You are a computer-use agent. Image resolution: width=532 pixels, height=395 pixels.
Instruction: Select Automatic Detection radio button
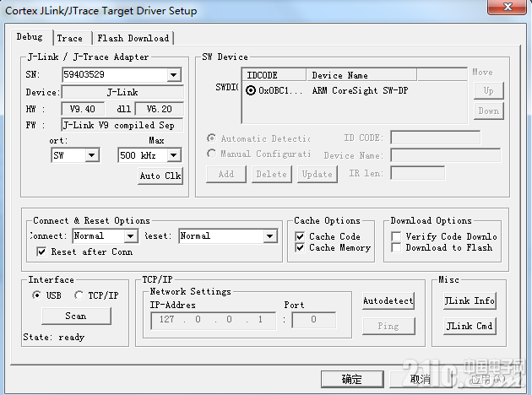tap(212, 138)
